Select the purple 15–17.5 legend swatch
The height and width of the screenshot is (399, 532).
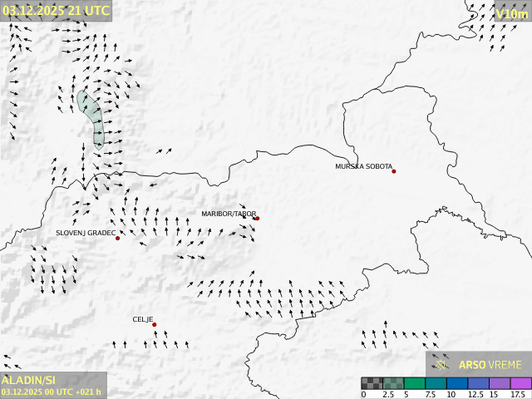pos(501,383)
